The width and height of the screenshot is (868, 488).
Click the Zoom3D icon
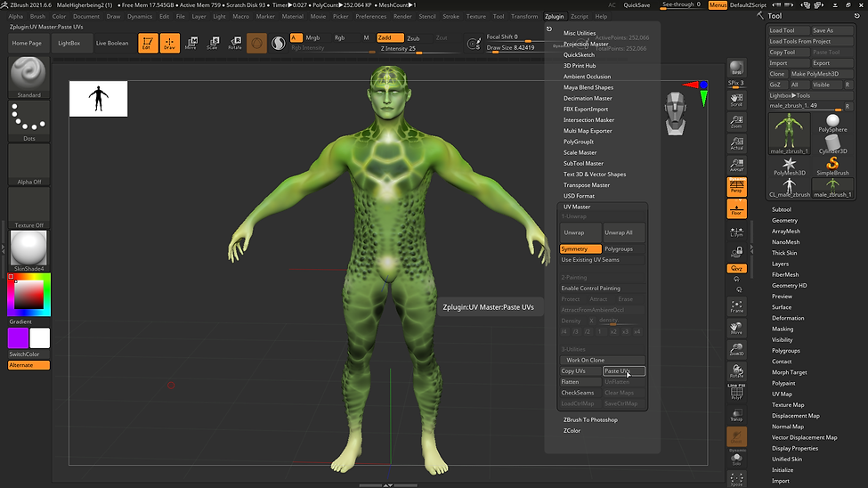(x=737, y=349)
